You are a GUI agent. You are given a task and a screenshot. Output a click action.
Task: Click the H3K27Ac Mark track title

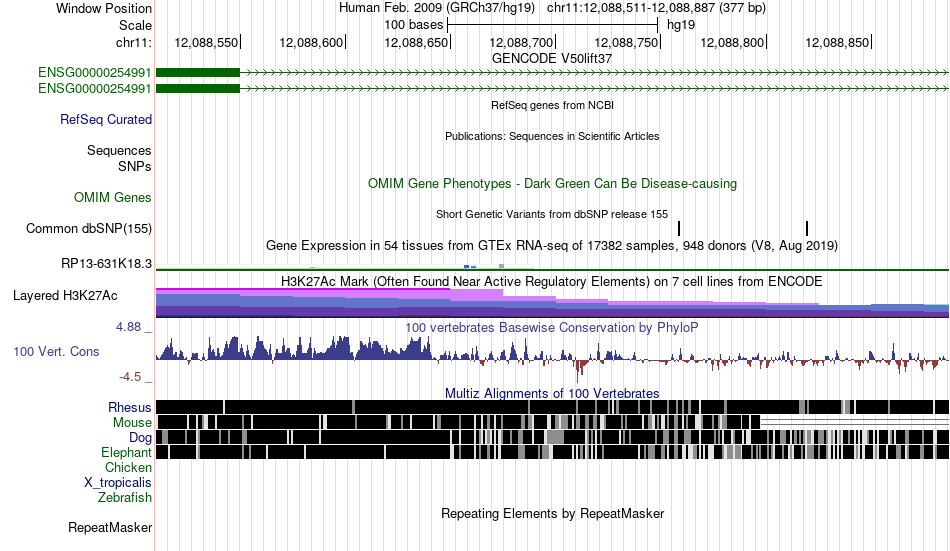click(x=552, y=282)
